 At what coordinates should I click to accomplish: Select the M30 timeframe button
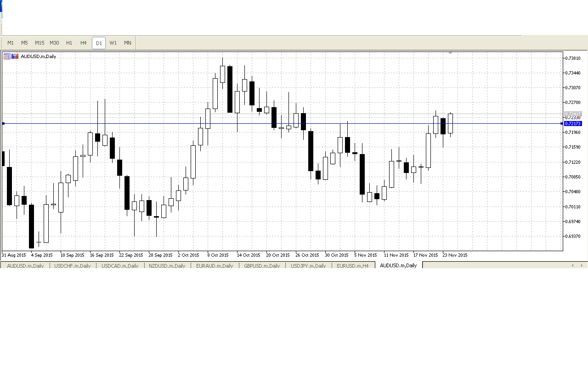54,43
